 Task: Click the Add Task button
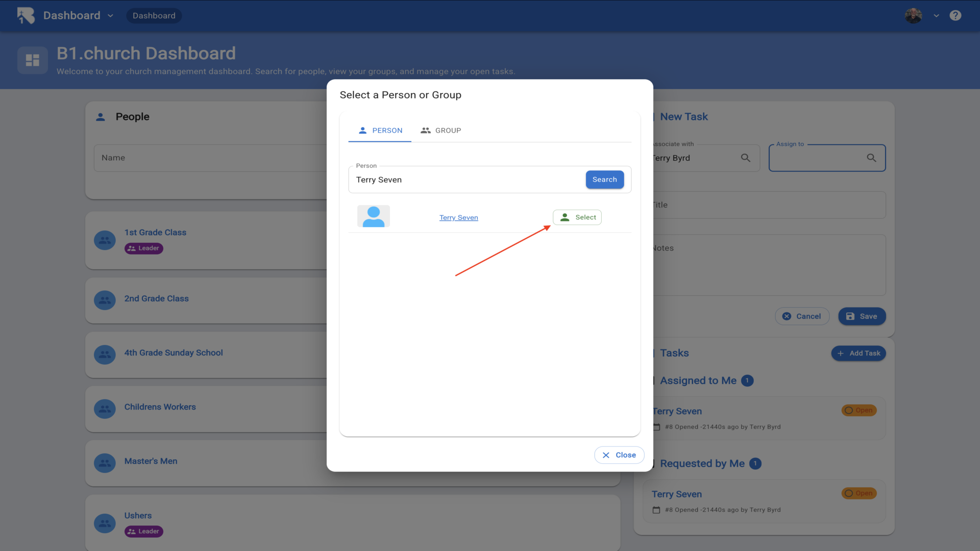click(859, 353)
